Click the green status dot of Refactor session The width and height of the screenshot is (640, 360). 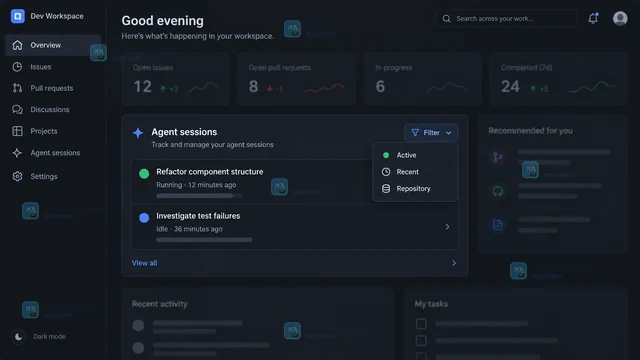pos(144,173)
